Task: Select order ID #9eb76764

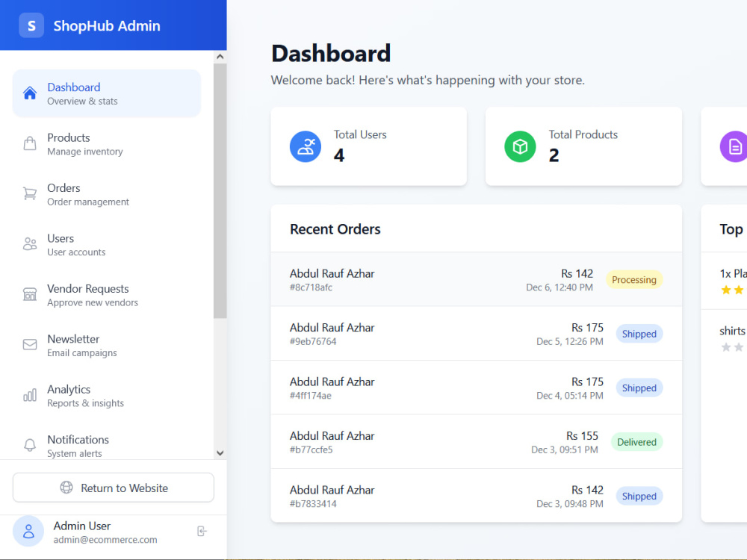Action: (313, 341)
